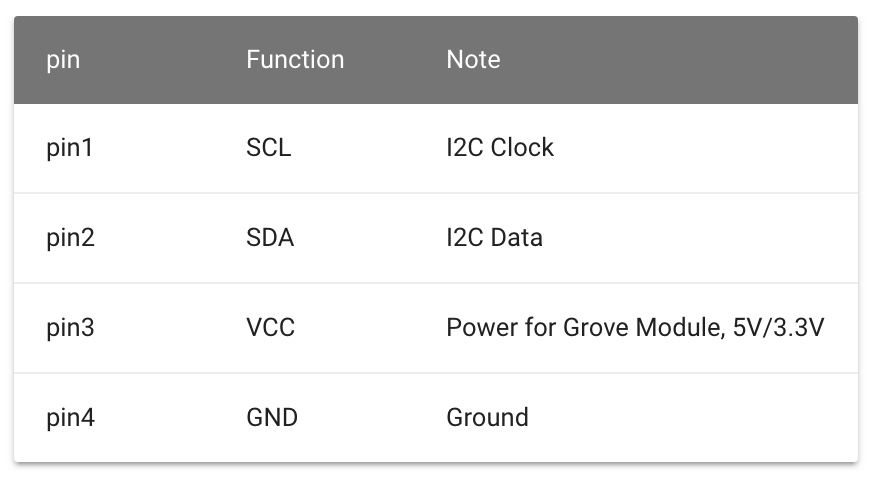880x496 pixels.
Task: Click the 'I2C Data' note
Action: click(494, 237)
